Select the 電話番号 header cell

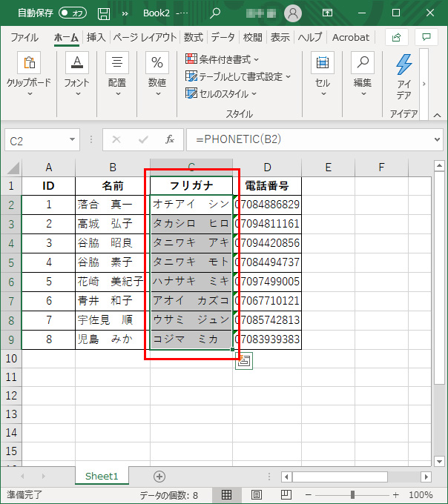point(267,186)
